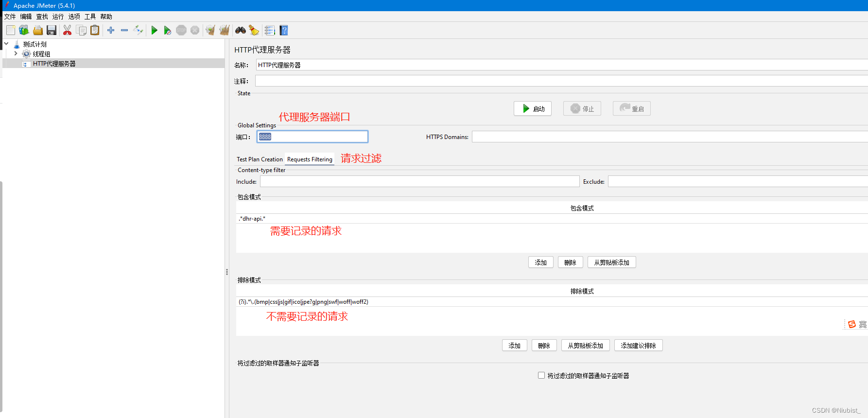The height and width of the screenshot is (418, 868).
Task: Click the 重启 button in the State section
Action: pos(632,108)
